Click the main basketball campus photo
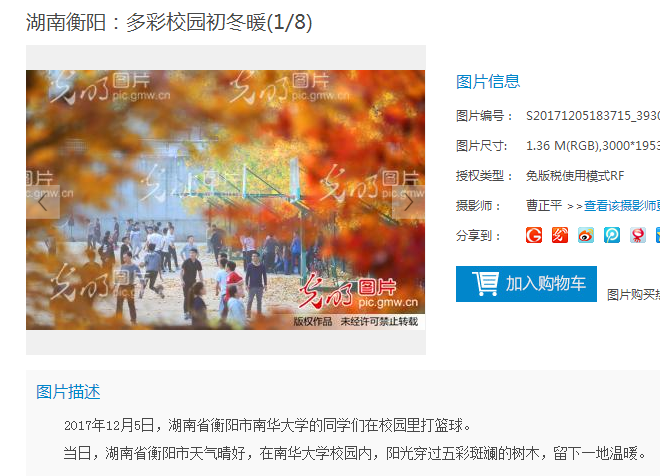Viewport: 660px width, 476px height. coord(226,200)
